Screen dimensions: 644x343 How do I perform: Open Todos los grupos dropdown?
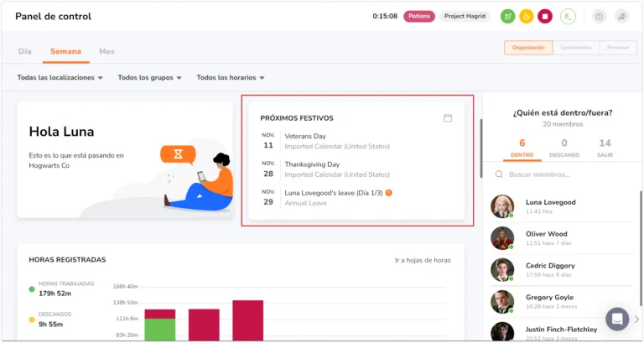pyautogui.click(x=149, y=78)
